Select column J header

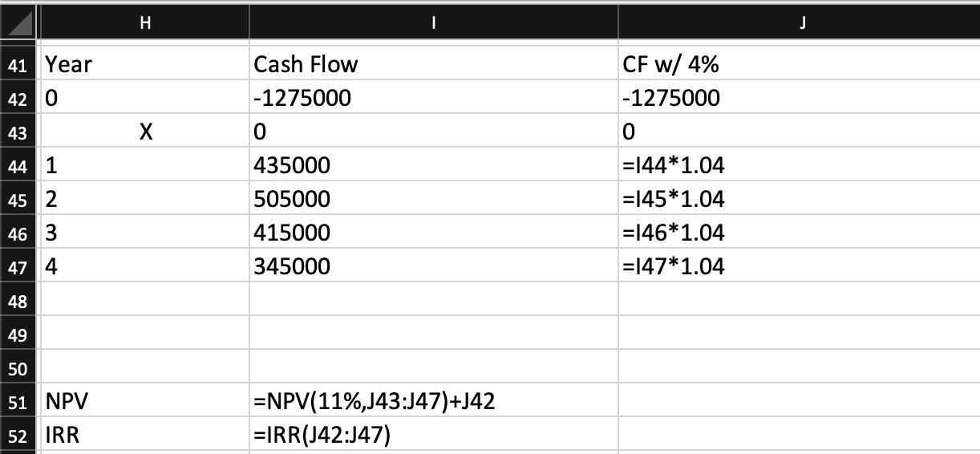click(800, 23)
